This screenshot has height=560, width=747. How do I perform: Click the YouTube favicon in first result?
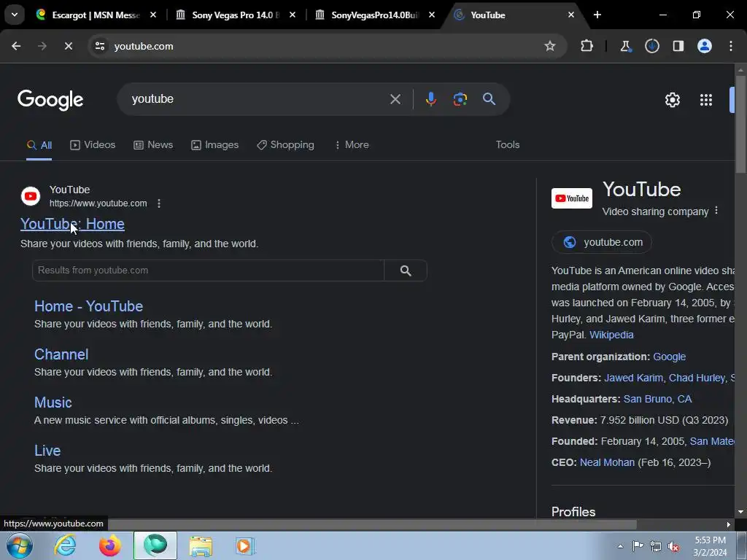tap(31, 196)
